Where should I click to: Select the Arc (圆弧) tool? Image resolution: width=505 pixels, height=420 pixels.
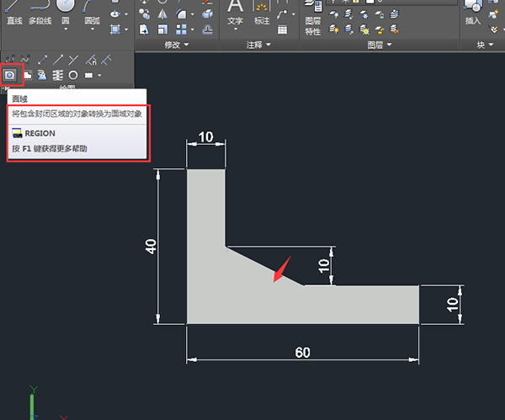tap(90, 7)
